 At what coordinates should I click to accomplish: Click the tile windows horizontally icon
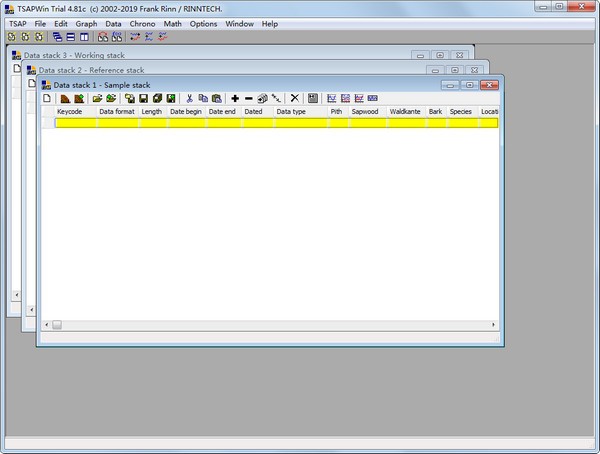pyautogui.click(x=71, y=37)
